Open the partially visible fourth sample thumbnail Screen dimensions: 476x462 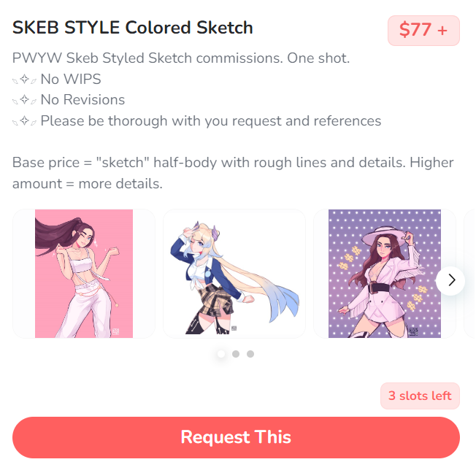[469, 274]
